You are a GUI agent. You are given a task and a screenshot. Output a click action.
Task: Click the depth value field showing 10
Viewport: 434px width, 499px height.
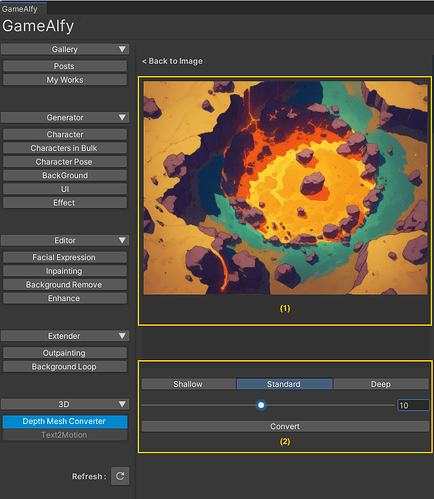tap(413, 405)
